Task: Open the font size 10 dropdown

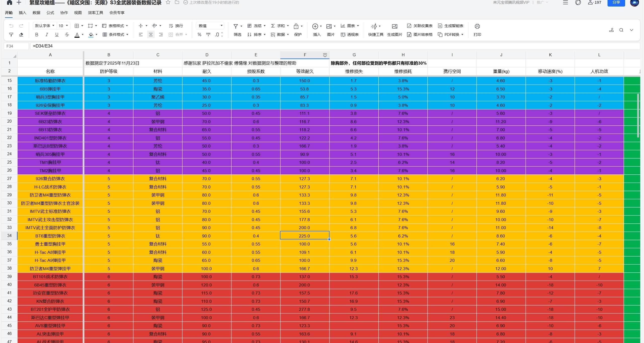Action: [x=63, y=26]
